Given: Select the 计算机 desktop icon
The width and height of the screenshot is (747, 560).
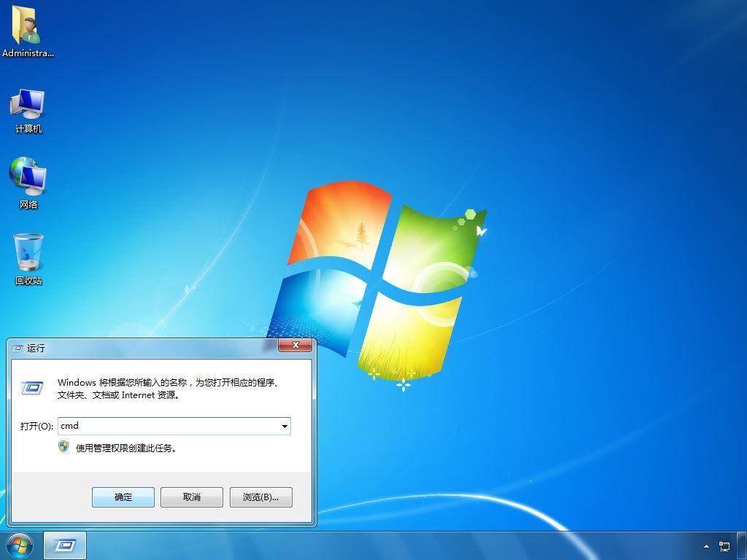Looking at the screenshot, I should tap(28, 111).
